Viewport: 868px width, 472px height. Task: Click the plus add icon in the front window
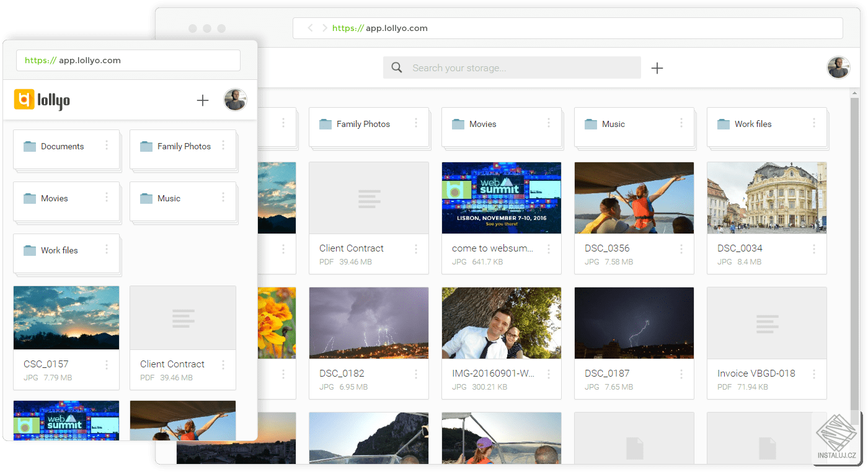(203, 100)
